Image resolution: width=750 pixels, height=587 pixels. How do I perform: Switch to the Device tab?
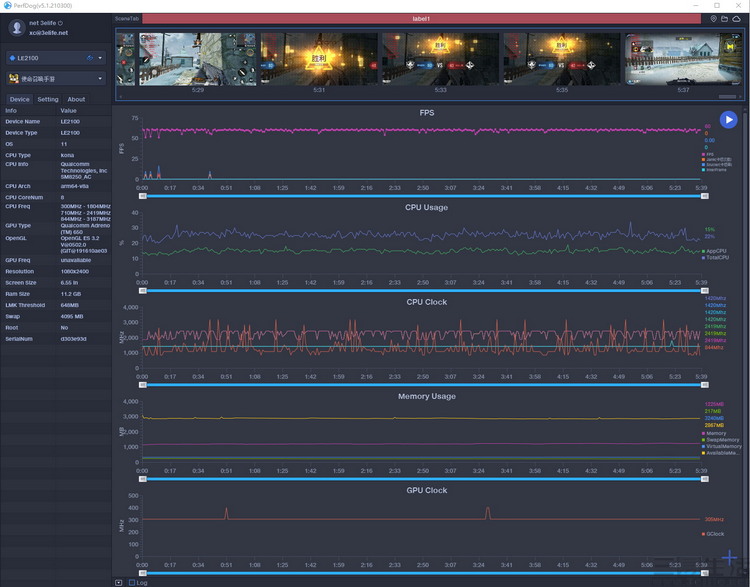point(20,100)
